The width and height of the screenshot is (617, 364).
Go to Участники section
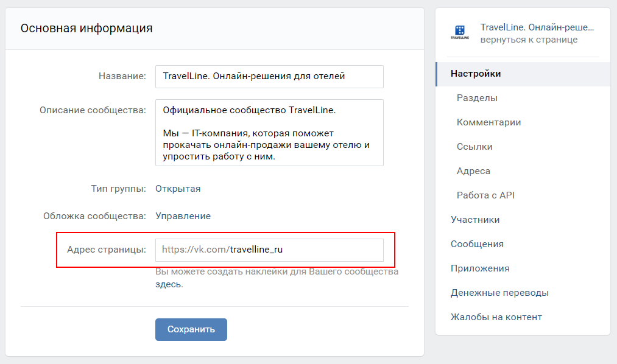(475, 220)
